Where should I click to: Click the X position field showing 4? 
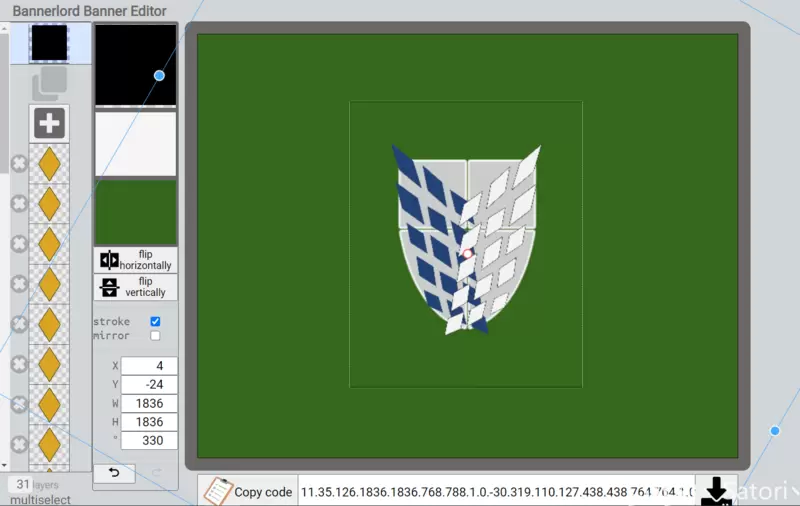coord(149,366)
